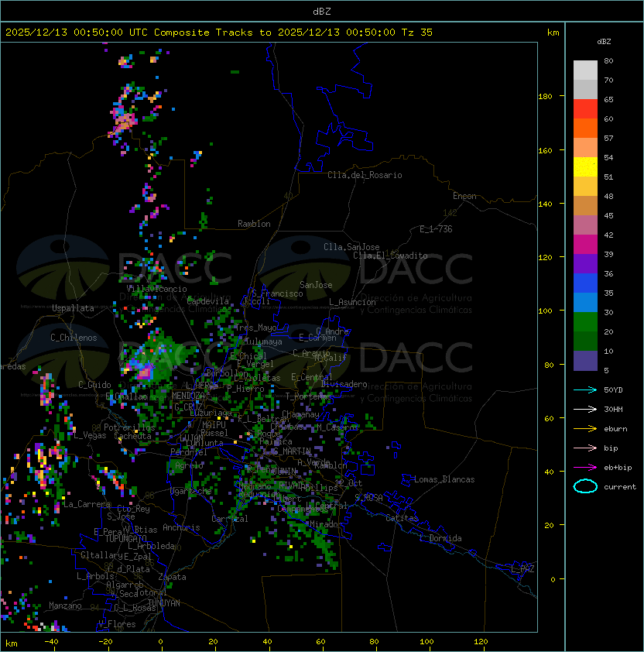Click the La_Carrera place label
The image size is (644, 652).
point(87,504)
